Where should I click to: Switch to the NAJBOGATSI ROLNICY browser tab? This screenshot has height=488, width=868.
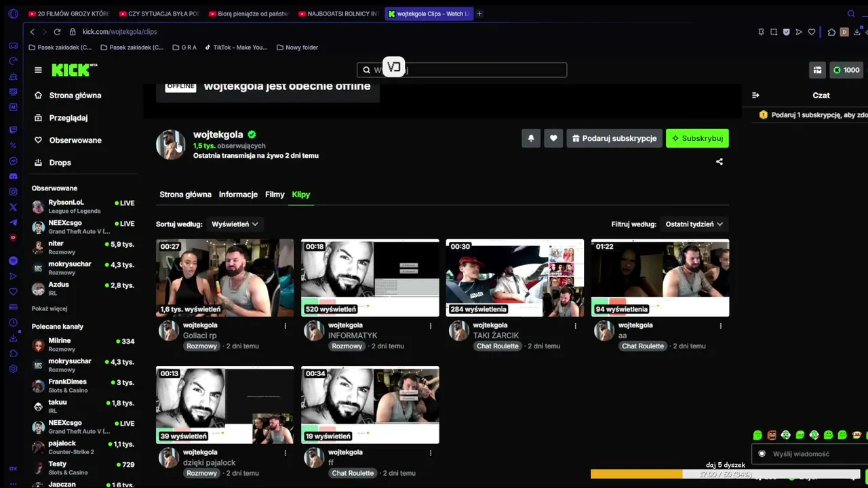[x=338, y=14]
